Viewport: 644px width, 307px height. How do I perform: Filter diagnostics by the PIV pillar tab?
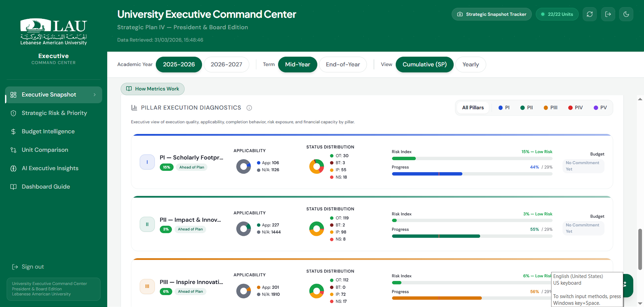tap(575, 108)
